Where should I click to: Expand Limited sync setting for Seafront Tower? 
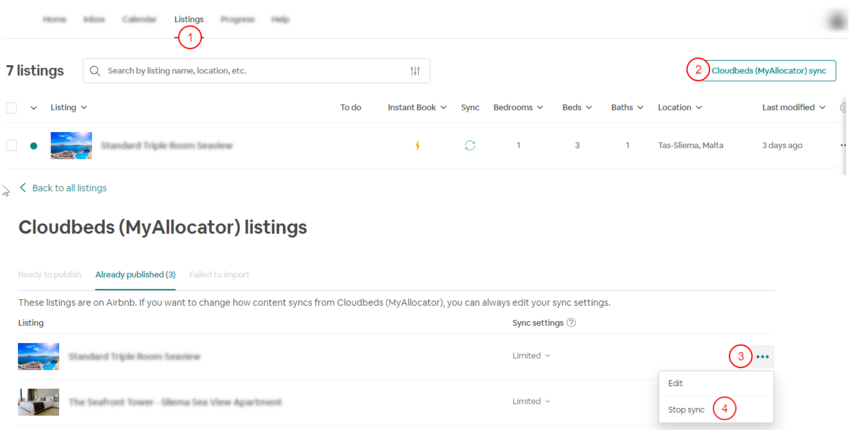coord(531,402)
